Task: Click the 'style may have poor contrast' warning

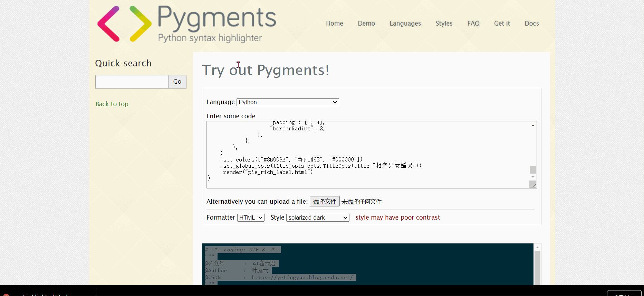Action: (x=397, y=218)
